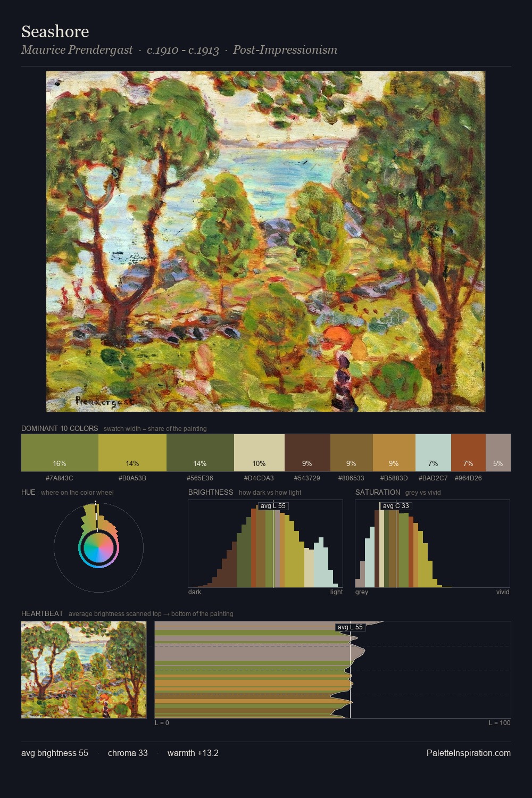Click the '#7A843C' hex code text
This screenshot has height=798, width=532.
[x=60, y=478]
